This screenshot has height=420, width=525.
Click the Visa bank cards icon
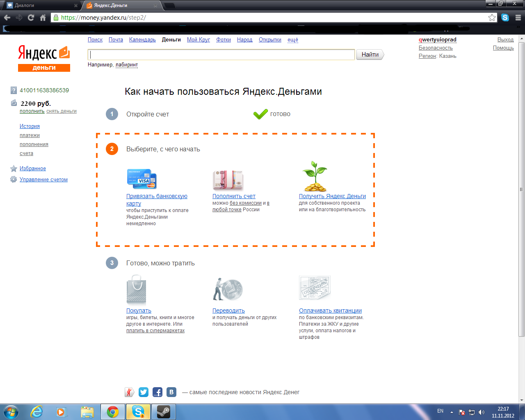tap(142, 179)
